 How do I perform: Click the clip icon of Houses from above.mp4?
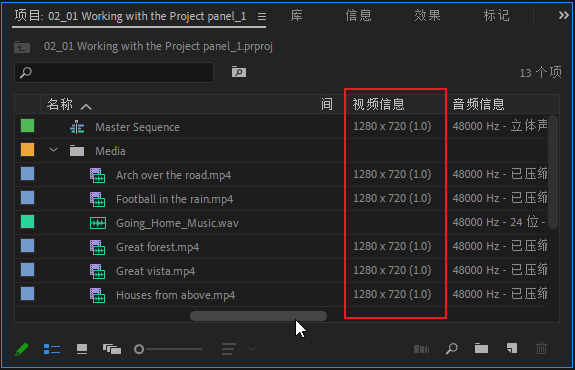coord(98,295)
